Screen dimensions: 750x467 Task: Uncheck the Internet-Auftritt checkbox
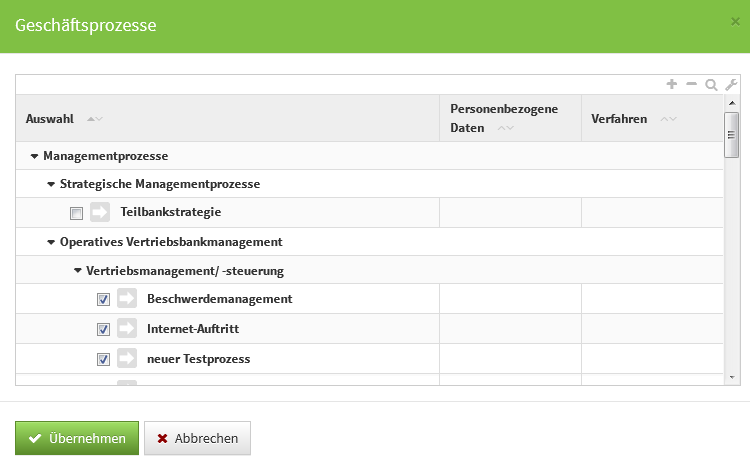[x=103, y=329]
